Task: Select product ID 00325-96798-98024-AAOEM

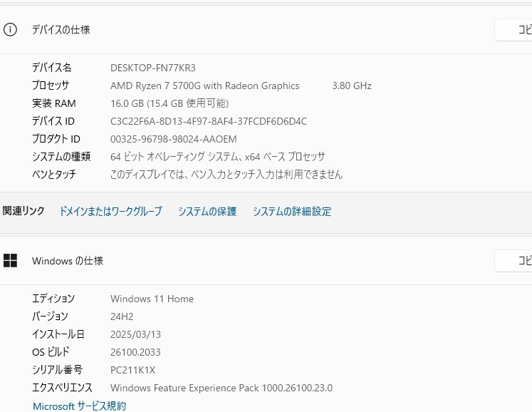Action: click(x=173, y=139)
